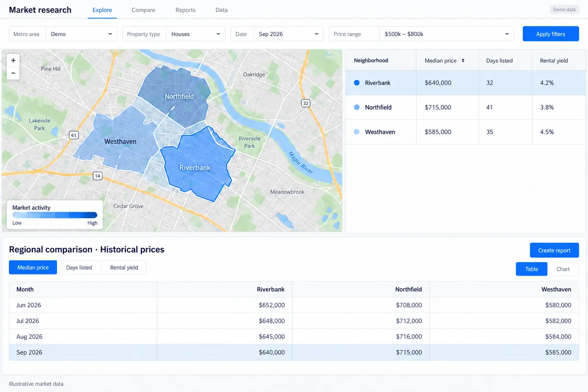588x392 pixels.
Task: Switch to the Compare tab
Action: pos(143,10)
